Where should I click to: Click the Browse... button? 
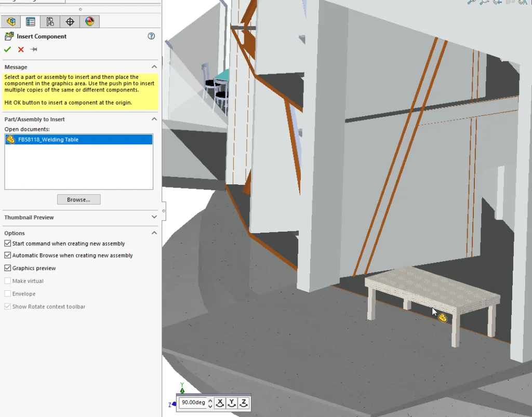pyautogui.click(x=78, y=199)
